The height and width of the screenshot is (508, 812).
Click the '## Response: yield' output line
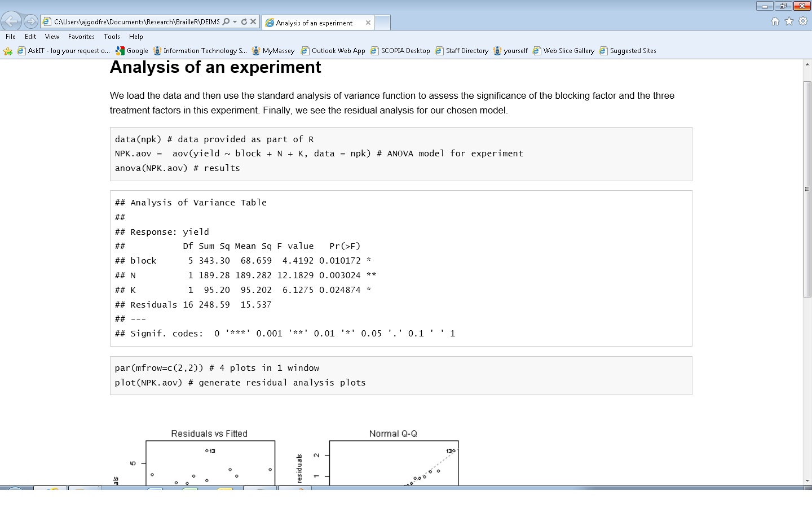click(162, 232)
